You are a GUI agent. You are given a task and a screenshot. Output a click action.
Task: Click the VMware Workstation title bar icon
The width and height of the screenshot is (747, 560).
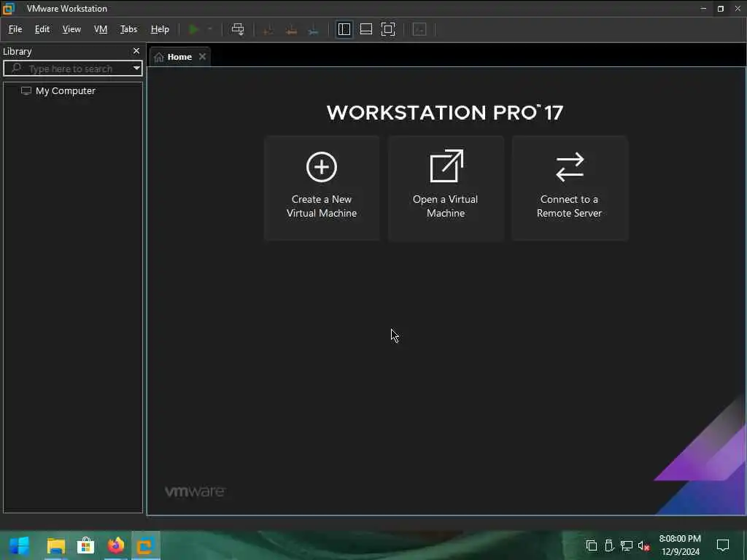pyautogui.click(x=9, y=9)
